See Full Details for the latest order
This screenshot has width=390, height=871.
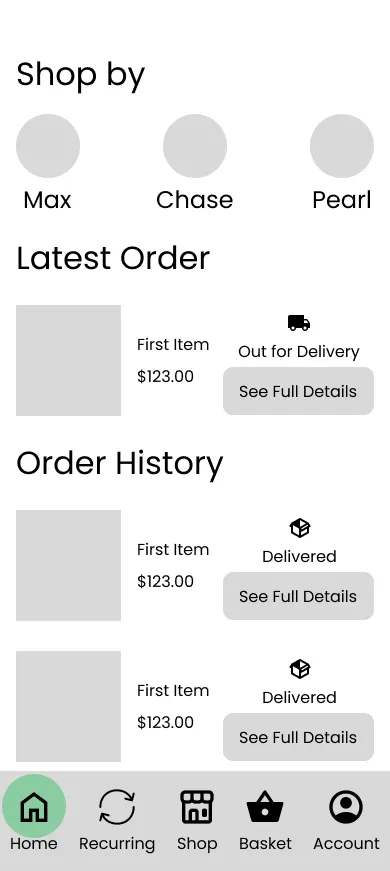click(x=298, y=391)
